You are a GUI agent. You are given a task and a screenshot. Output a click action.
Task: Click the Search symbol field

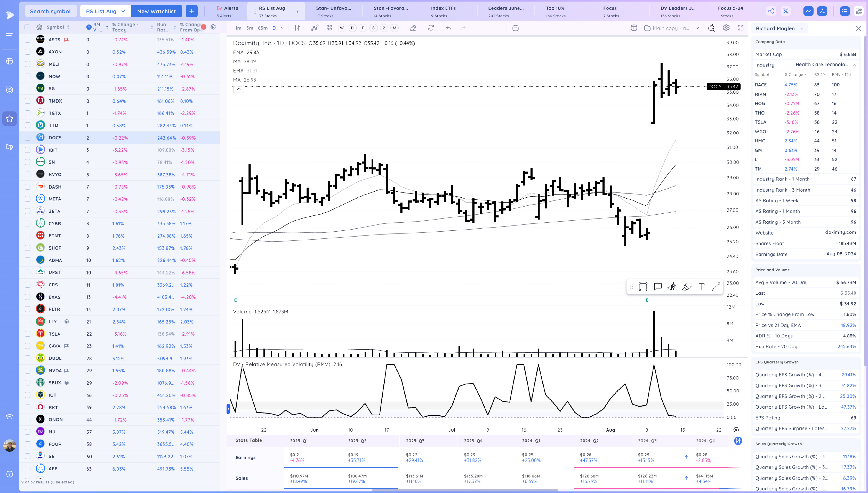coord(50,11)
